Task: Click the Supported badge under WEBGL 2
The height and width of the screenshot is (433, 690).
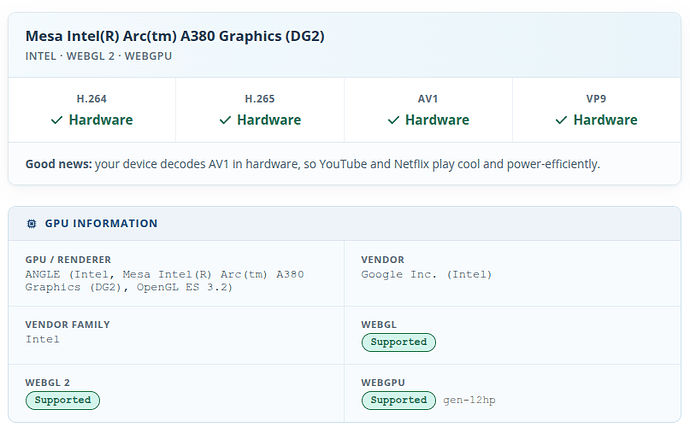Action: pos(62,400)
